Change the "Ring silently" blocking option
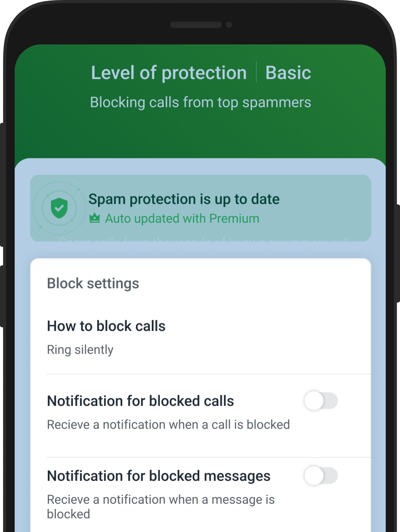The height and width of the screenshot is (532, 400). [x=80, y=349]
